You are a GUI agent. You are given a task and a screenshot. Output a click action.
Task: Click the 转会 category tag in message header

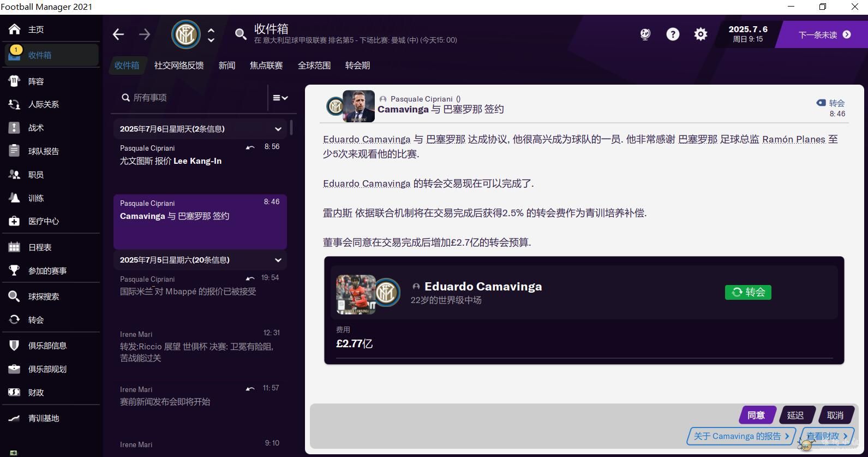tap(831, 103)
